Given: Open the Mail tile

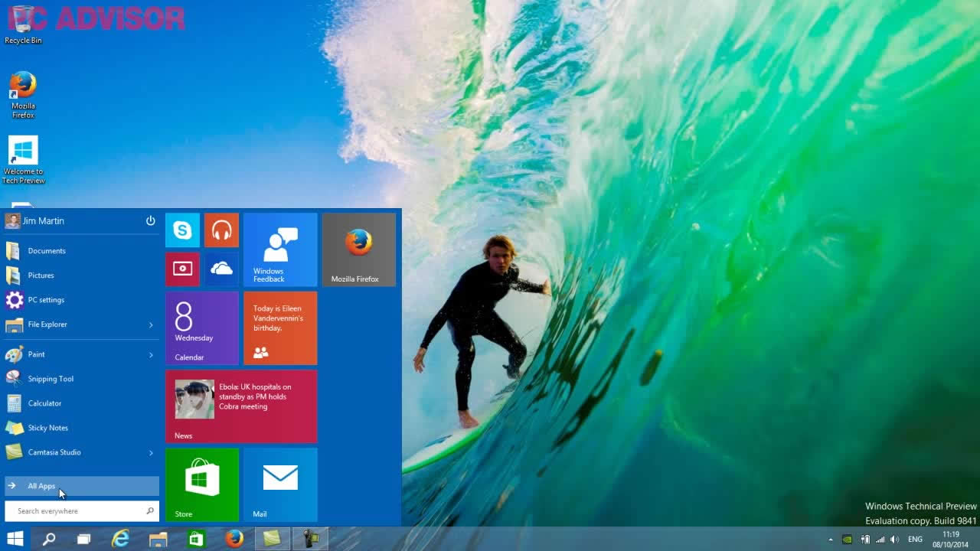Looking at the screenshot, I should point(279,484).
